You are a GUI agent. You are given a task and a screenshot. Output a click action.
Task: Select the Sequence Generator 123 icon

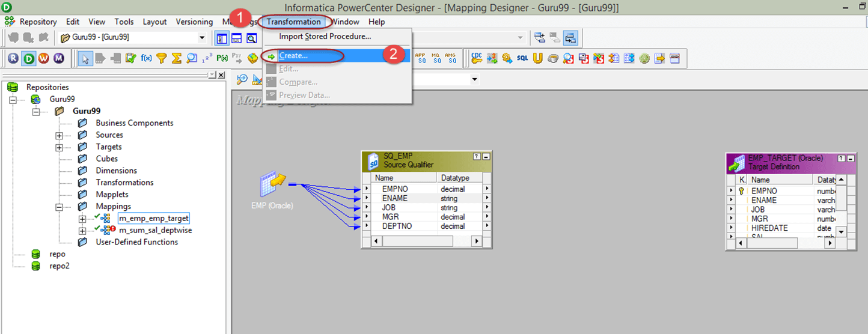click(207, 58)
